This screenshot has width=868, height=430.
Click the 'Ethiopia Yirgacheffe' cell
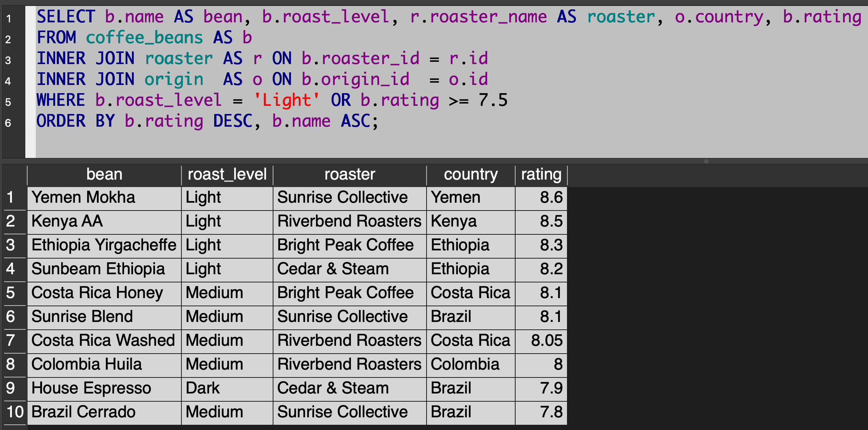coord(104,245)
